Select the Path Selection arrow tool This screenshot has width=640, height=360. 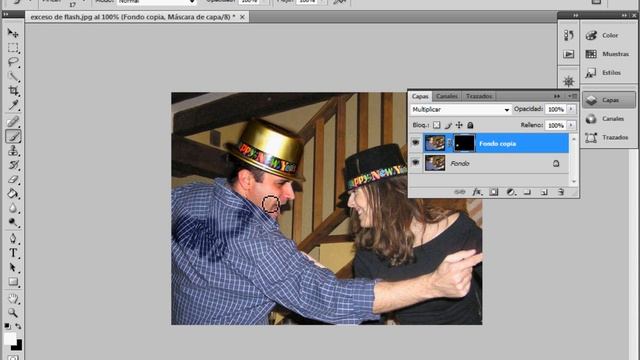coord(13,267)
